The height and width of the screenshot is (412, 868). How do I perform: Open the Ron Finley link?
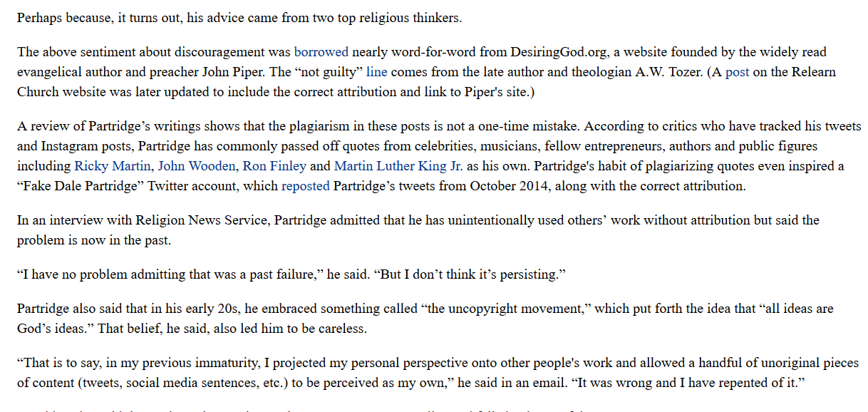tap(274, 167)
